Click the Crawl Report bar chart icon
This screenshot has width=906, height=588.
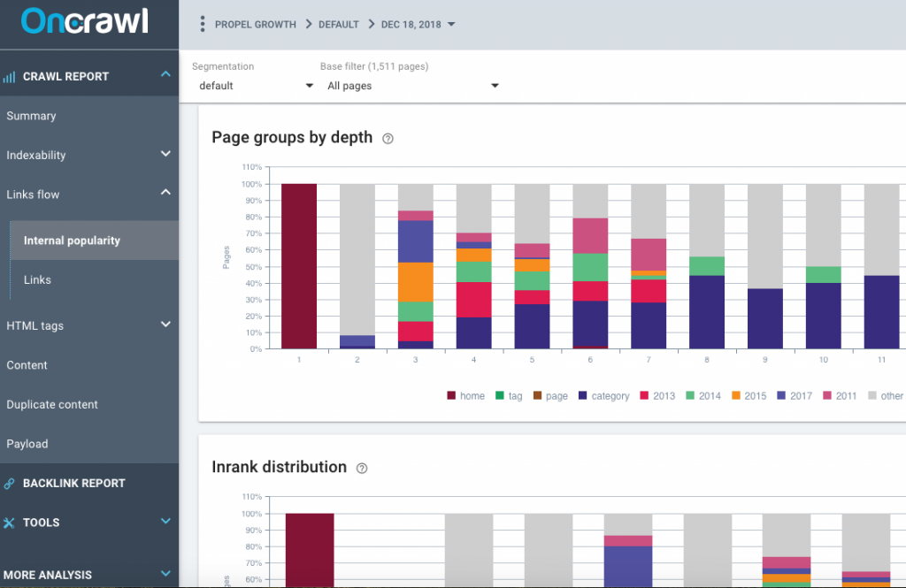coord(9,77)
